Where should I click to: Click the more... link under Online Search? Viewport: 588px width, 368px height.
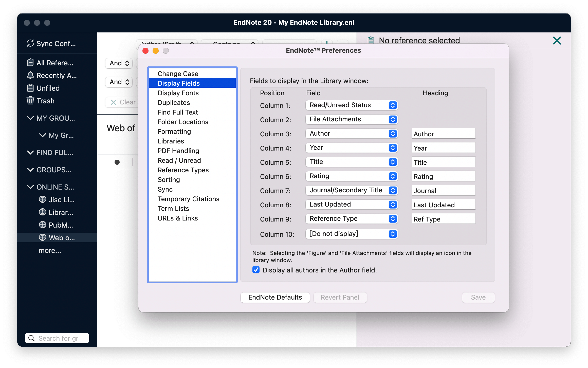coord(50,250)
